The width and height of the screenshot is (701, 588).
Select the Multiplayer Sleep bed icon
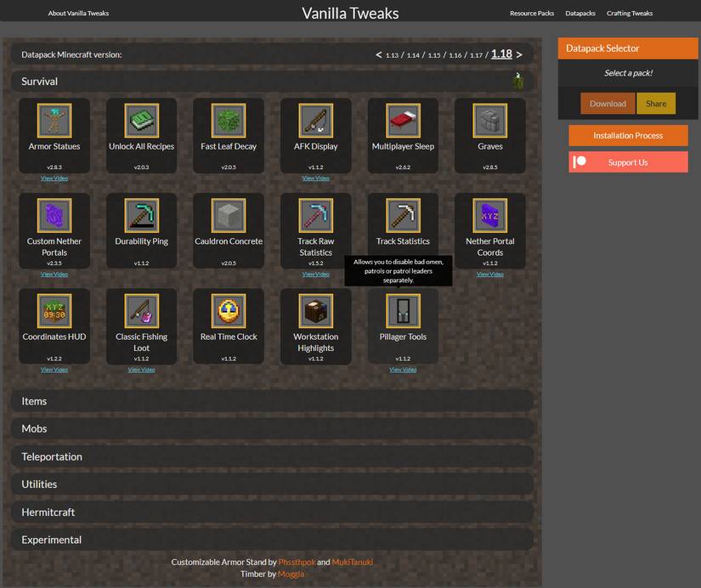403,119
